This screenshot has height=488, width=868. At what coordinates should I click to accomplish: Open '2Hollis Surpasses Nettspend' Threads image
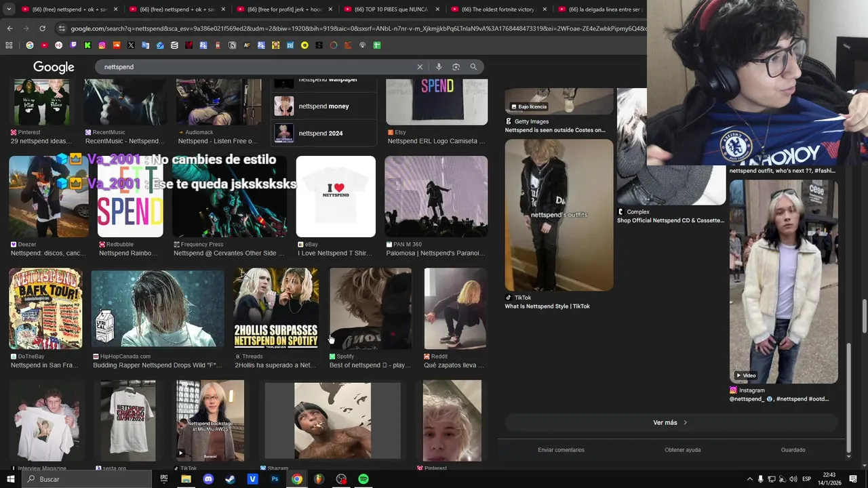(276, 308)
